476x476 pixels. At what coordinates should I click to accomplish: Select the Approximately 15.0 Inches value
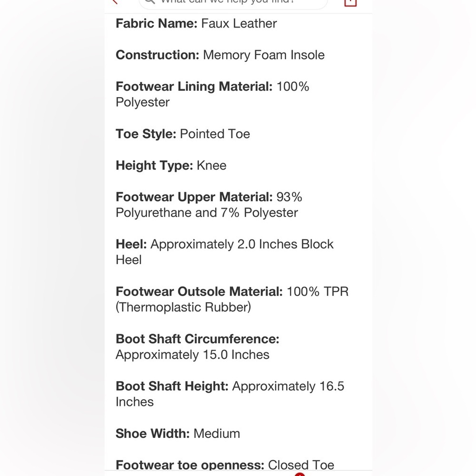click(x=192, y=355)
